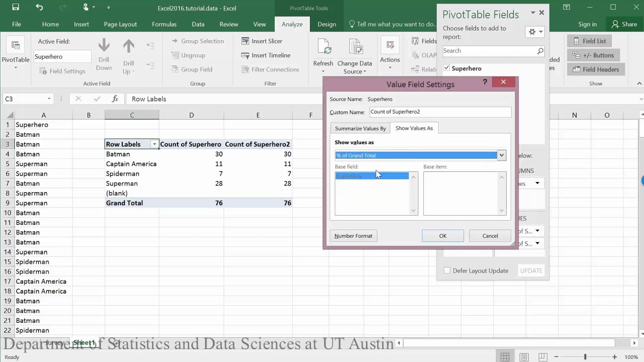Click the Insert Function fx icon
The image size is (644, 362).
[115, 99]
